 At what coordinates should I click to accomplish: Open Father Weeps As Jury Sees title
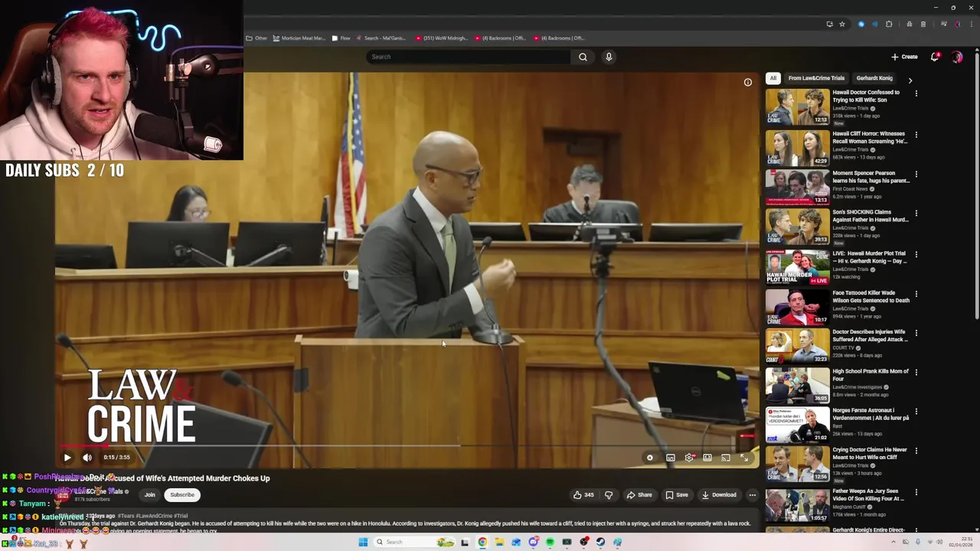[x=868, y=494]
